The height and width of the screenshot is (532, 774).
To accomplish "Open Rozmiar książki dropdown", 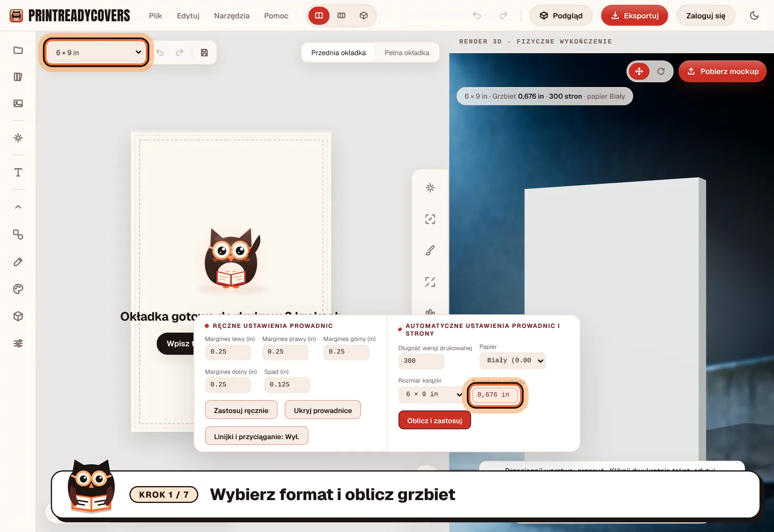I will point(432,395).
